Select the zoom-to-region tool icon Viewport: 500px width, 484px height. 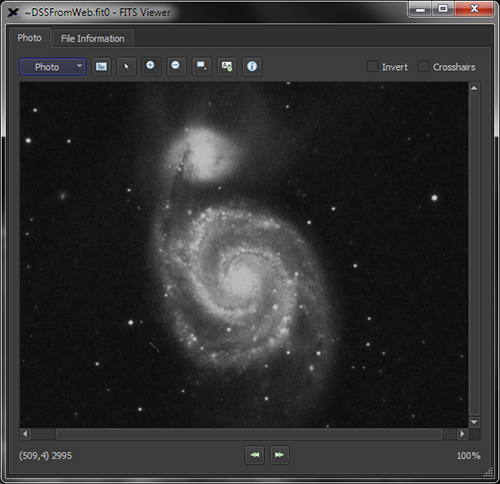click(x=202, y=67)
